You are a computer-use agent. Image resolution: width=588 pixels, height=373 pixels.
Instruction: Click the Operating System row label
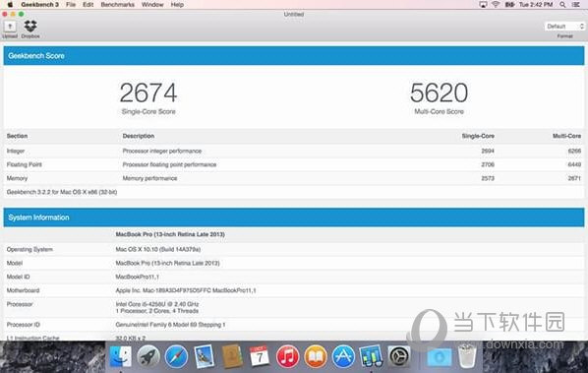click(x=29, y=249)
